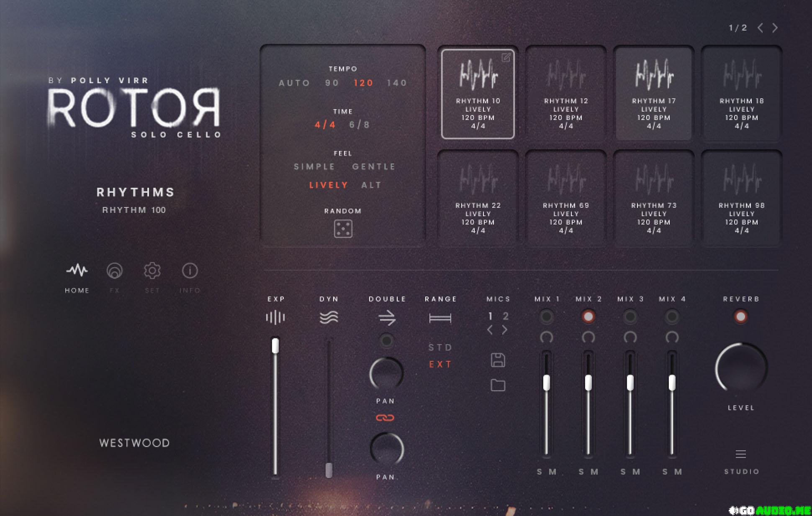The image size is (812, 516).
Task: Select mics page 2
Action: coord(506,316)
